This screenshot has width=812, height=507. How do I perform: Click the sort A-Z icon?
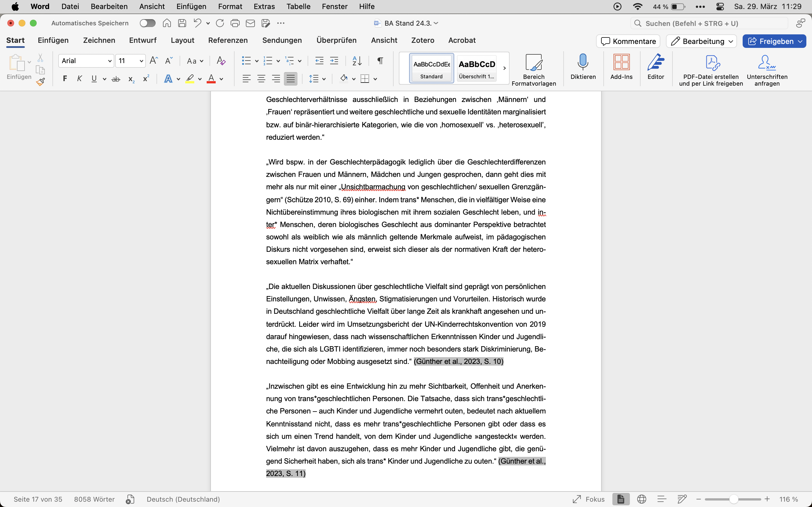point(357,61)
